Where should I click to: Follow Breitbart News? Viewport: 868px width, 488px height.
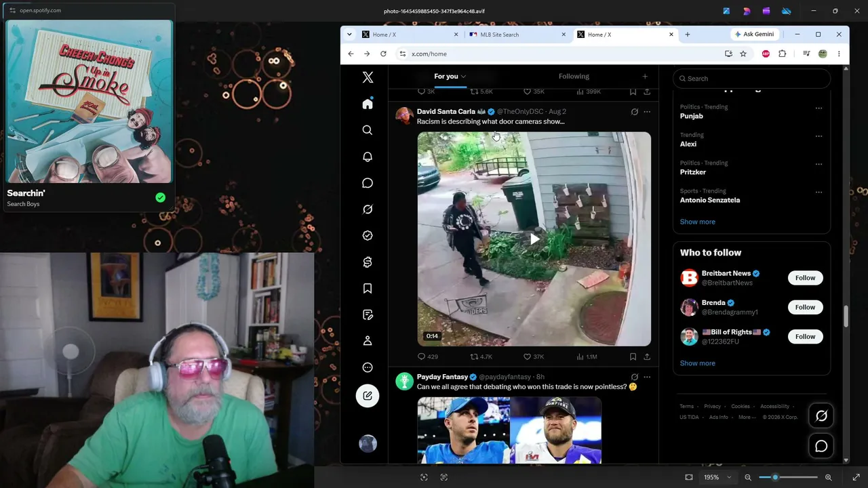[x=805, y=278]
